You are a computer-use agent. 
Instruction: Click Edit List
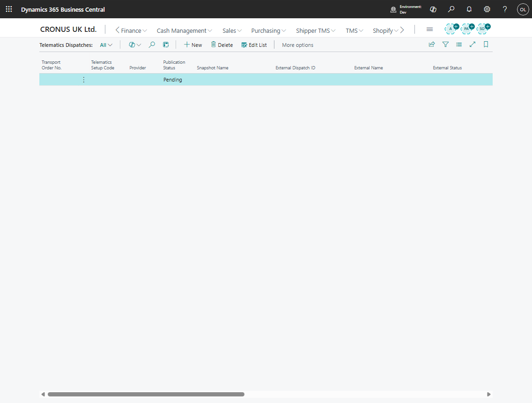tap(254, 45)
